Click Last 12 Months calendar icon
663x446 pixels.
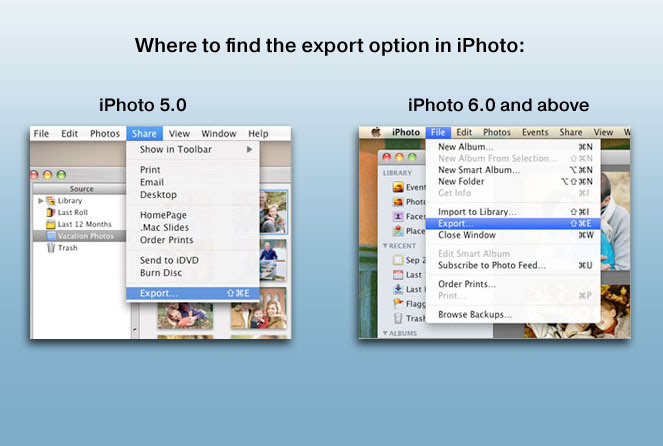[51, 224]
